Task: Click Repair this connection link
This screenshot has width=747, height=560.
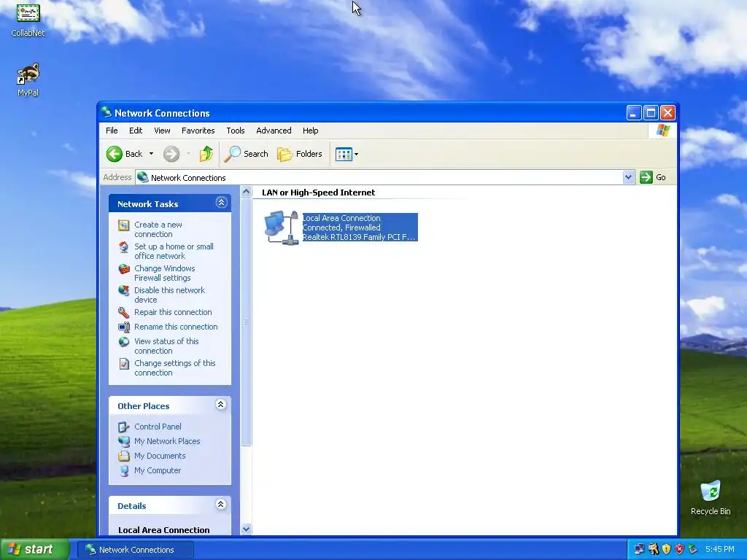Action: 173,312
